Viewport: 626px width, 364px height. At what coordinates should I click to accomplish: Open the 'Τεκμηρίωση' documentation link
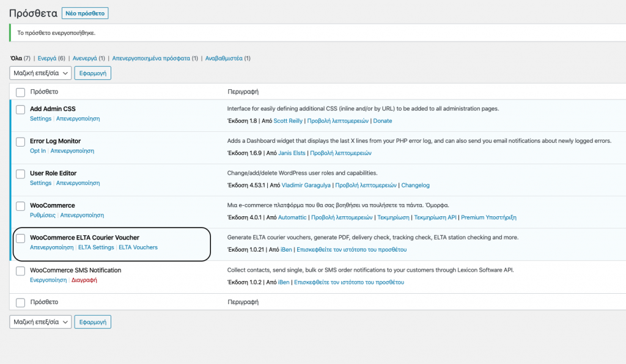pos(393,217)
